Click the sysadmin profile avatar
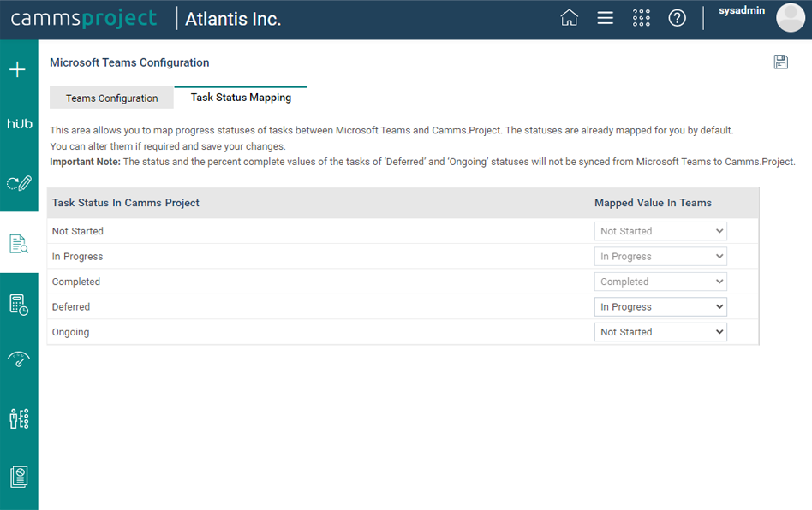Screen dimensions: 812x510 click(x=791, y=18)
